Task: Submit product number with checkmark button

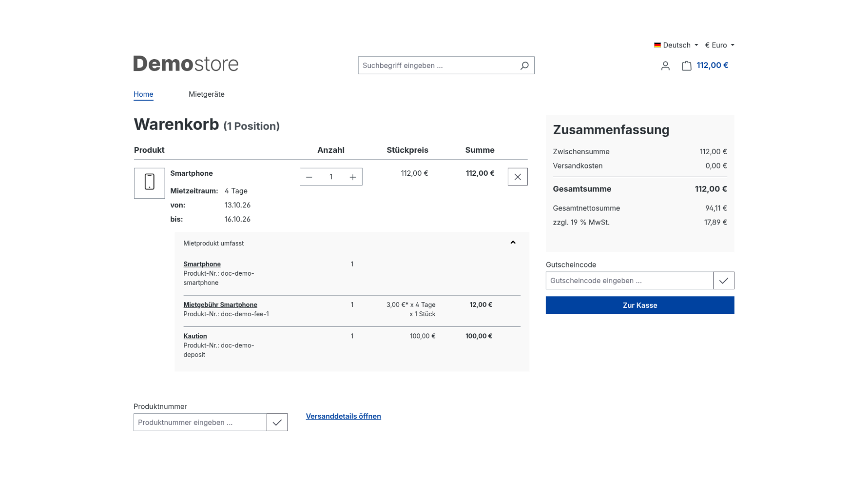Action: click(x=277, y=422)
